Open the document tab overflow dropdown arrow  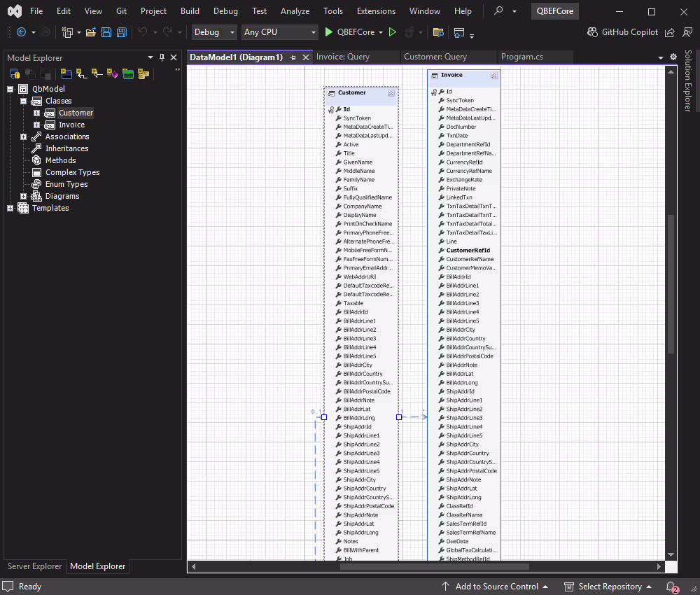coord(661,57)
